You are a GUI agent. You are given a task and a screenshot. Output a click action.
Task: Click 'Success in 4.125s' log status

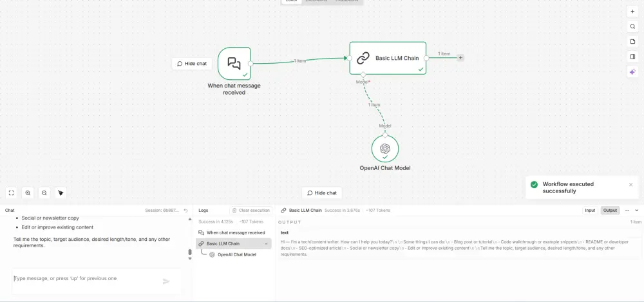click(216, 222)
